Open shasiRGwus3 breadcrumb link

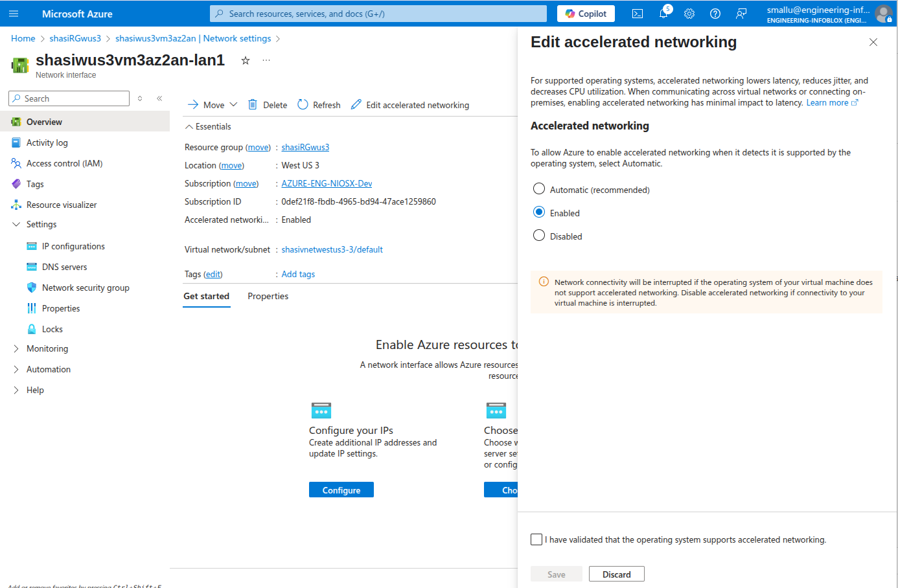(x=75, y=39)
